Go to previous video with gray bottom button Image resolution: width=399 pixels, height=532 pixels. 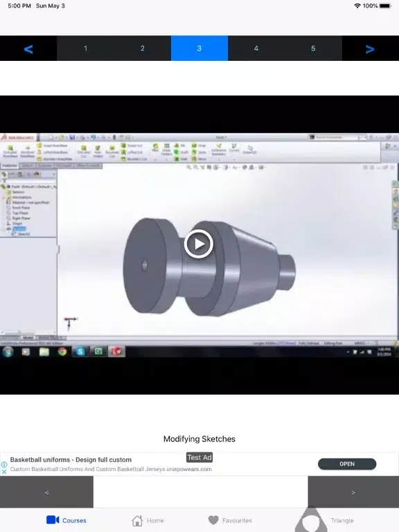(x=46, y=492)
